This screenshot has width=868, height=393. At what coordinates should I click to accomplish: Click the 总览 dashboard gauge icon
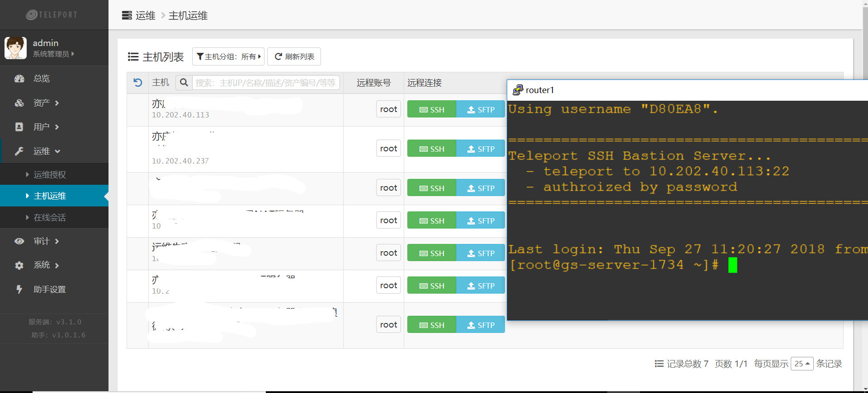[19, 79]
